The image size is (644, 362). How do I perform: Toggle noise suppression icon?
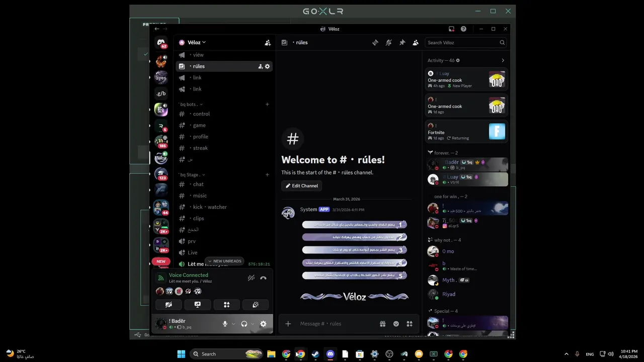[x=251, y=278]
